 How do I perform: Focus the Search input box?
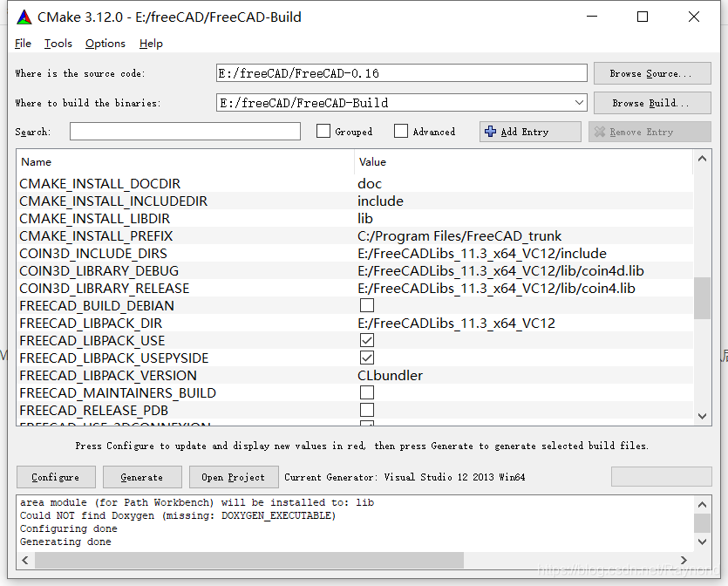(185, 132)
